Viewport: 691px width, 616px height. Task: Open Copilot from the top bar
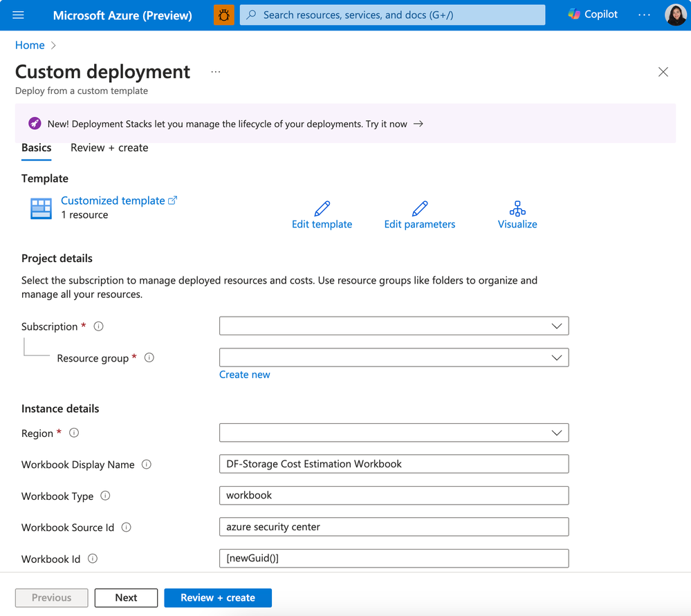593,15
